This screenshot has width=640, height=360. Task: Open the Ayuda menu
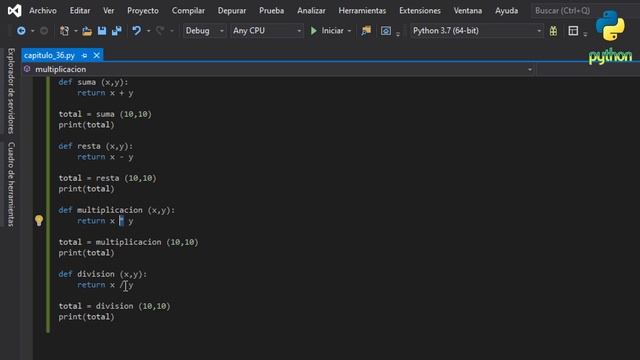[x=507, y=11]
